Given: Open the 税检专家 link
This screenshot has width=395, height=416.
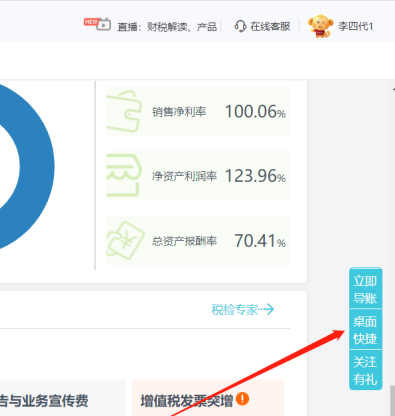Looking at the screenshot, I should click(x=235, y=310).
